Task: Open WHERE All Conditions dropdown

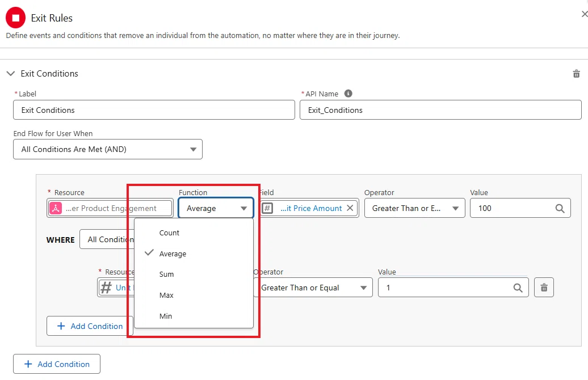Action: (107, 239)
